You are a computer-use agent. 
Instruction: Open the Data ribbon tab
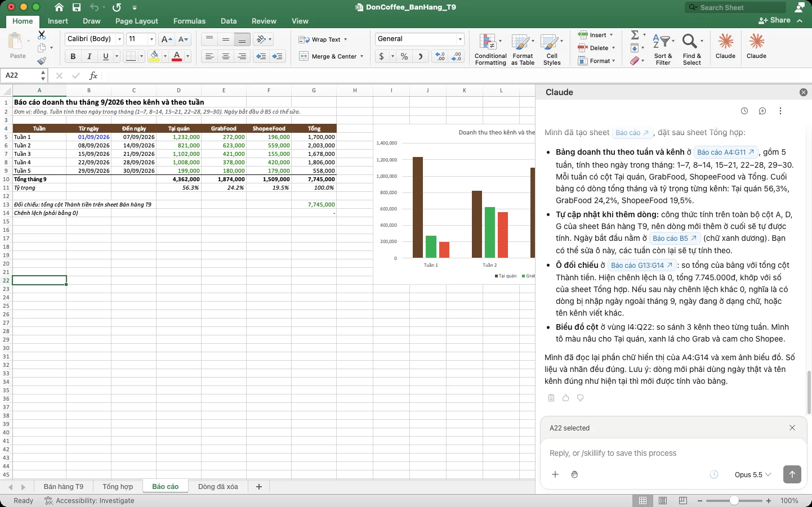pos(229,21)
